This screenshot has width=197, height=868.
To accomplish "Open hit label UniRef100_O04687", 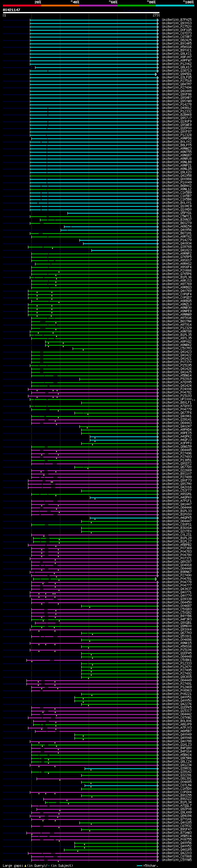I will (177, 606).
